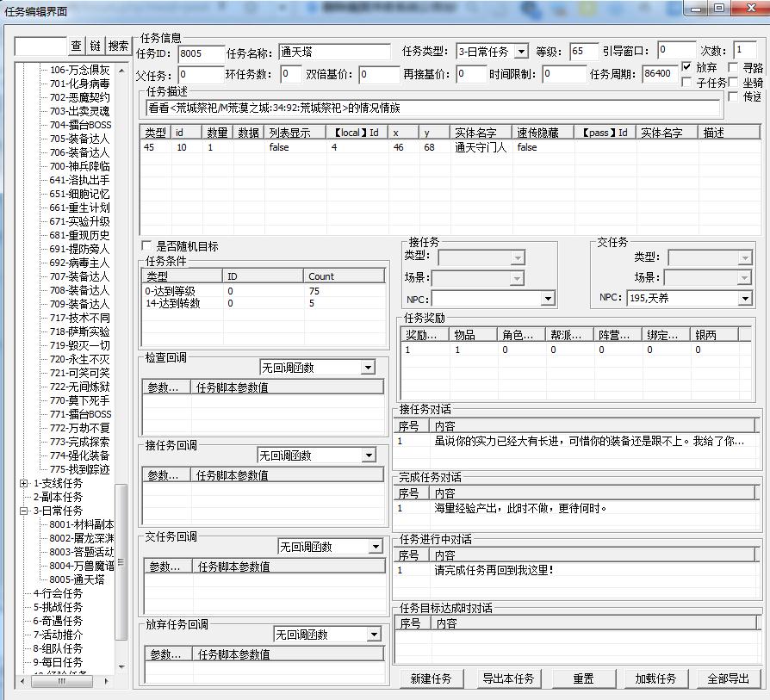Click the 查 search button
The height and width of the screenshot is (700, 770).
[x=77, y=46]
